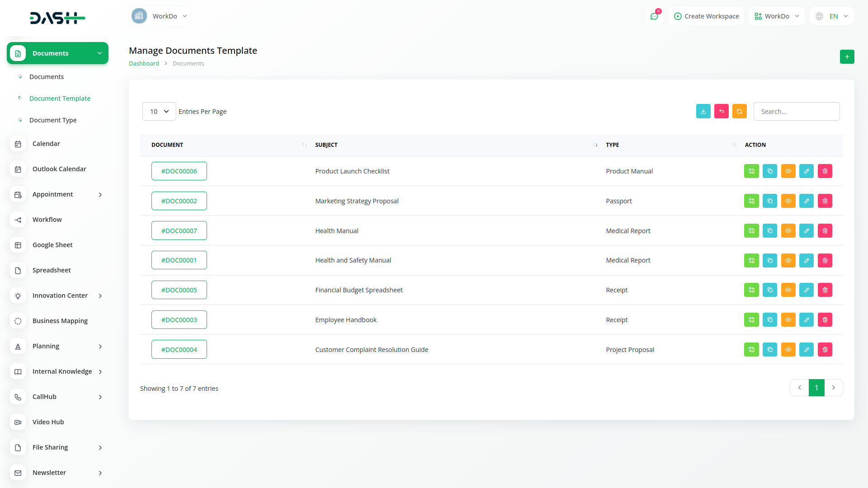Open the chat messages notification icon

point(654,16)
